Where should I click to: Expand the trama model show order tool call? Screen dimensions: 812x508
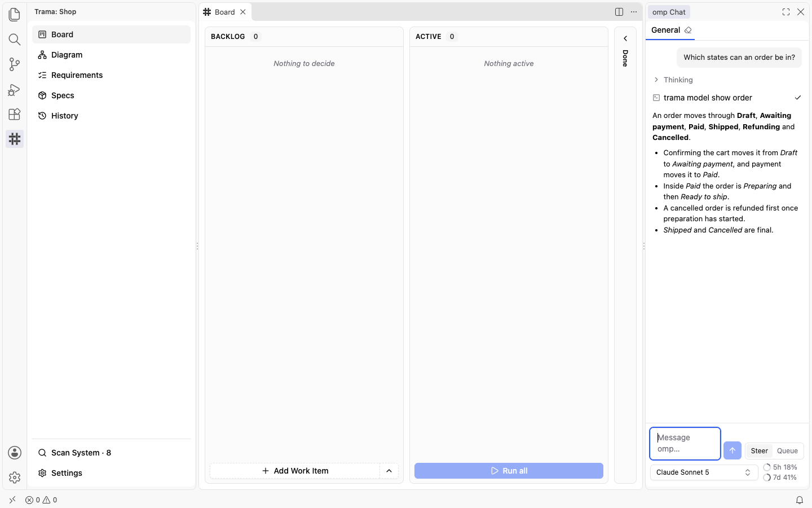pyautogui.click(x=727, y=98)
